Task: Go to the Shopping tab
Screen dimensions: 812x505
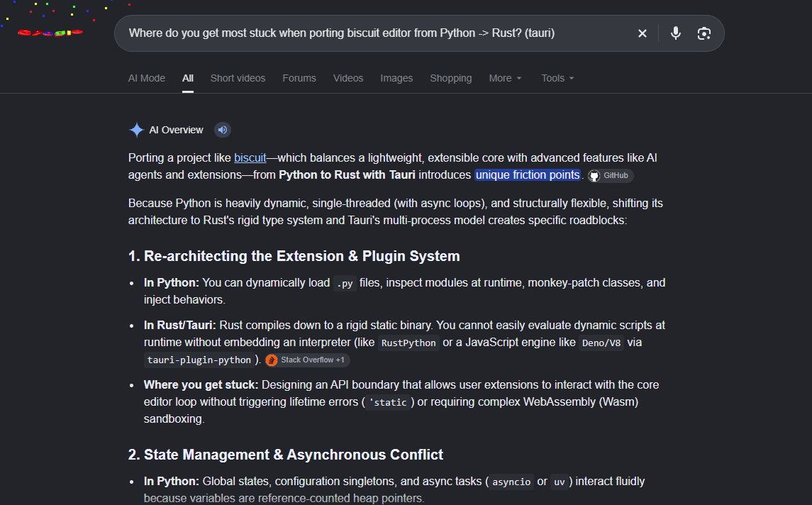Action: pyautogui.click(x=450, y=78)
